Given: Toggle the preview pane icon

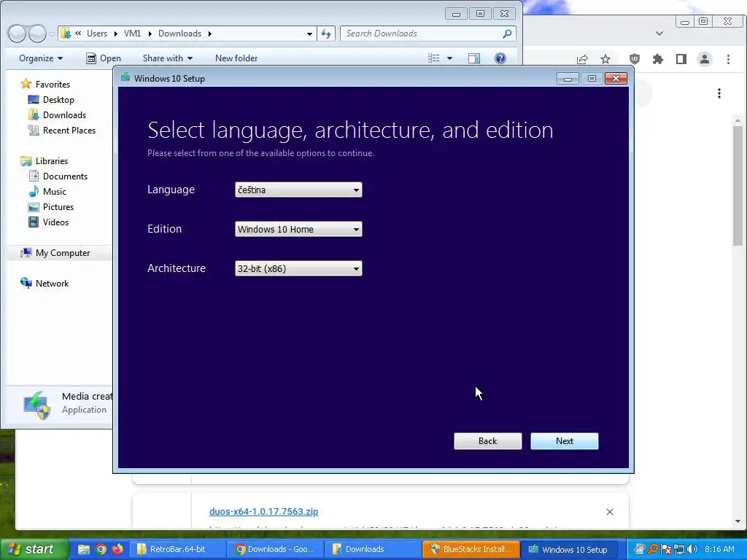Looking at the screenshot, I should click(x=474, y=58).
